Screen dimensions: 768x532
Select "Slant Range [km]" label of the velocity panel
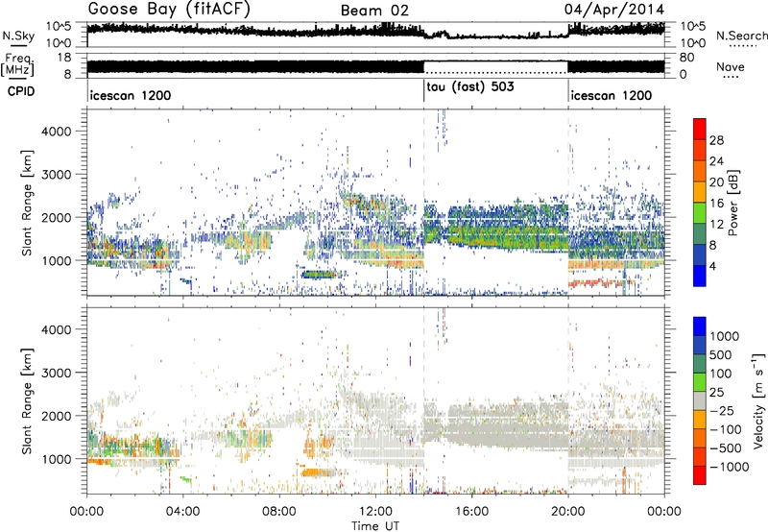click(x=27, y=401)
